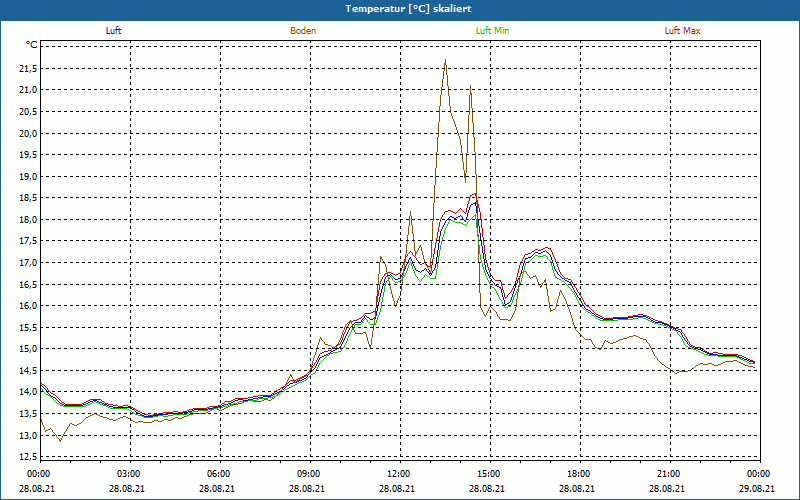
Task: Click the °C unit label on the axis
Action: [32, 45]
